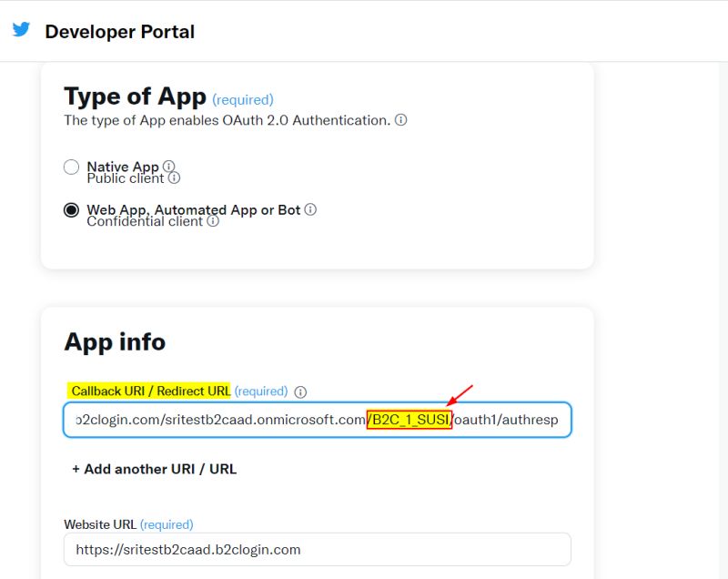Click the required label next to Website URL
This screenshot has width=728, height=579.
[x=167, y=524]
